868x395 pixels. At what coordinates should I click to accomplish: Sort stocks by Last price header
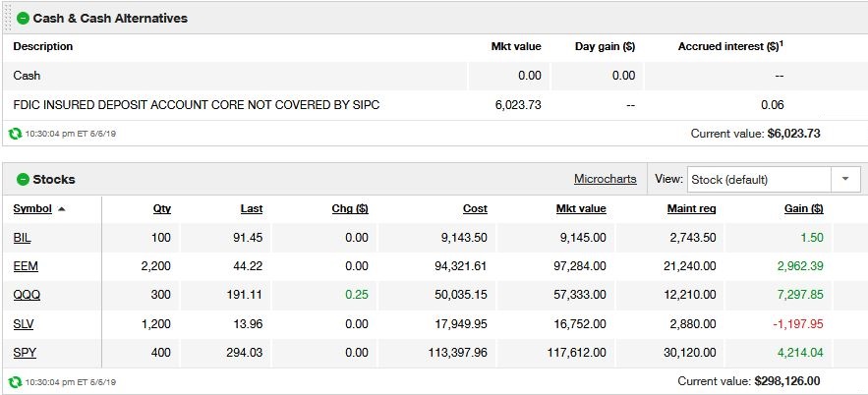coord(251,208)
